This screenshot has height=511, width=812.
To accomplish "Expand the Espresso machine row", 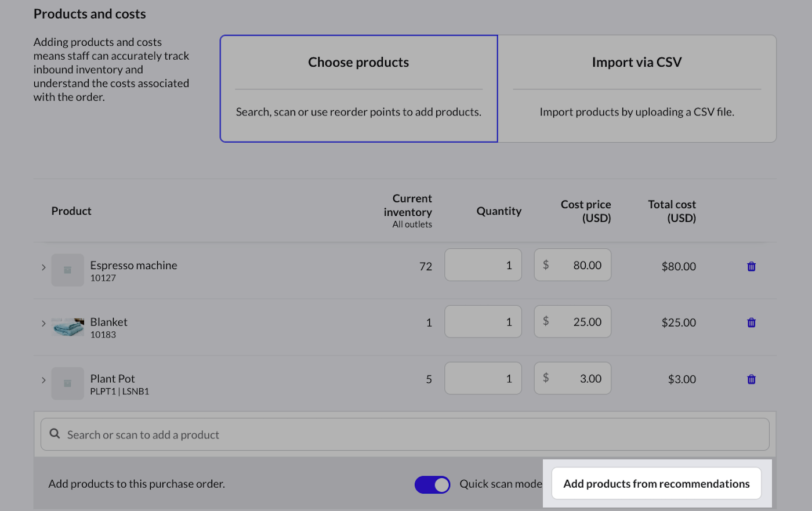I will pos(43,267).
